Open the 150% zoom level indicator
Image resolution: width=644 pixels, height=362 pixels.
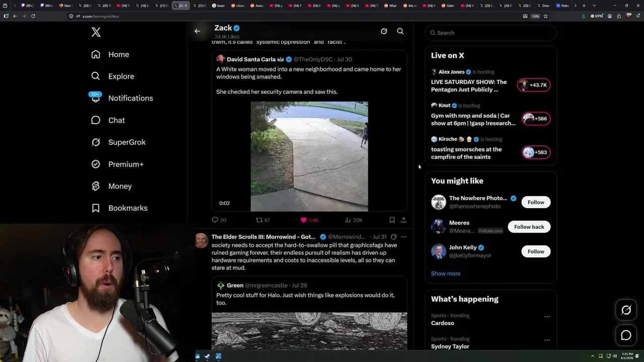[x=536, y=16]
